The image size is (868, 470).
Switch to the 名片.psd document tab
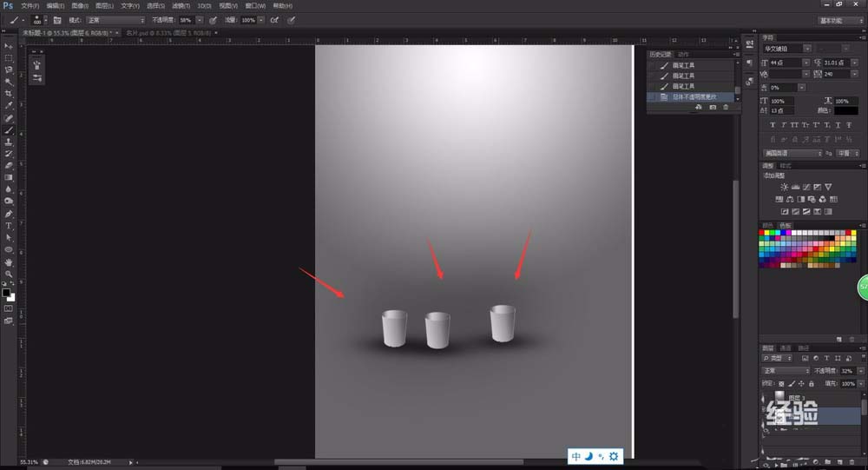(x=168, y=33)
